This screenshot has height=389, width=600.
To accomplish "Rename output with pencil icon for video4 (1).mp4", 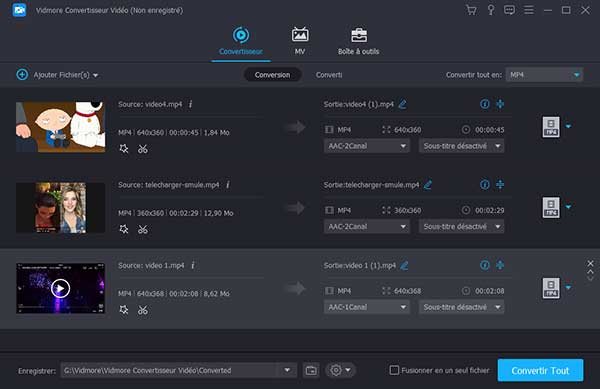I will point(403,104).
